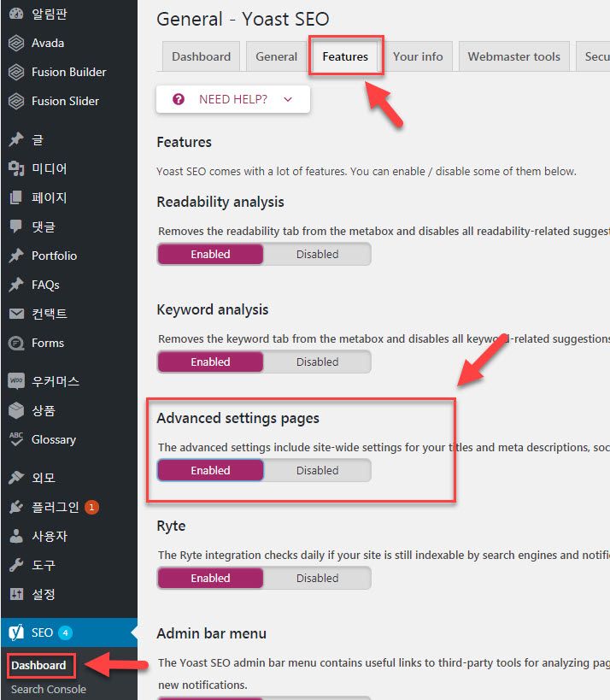Click the plugin update badge showing 1

(92, 507)
